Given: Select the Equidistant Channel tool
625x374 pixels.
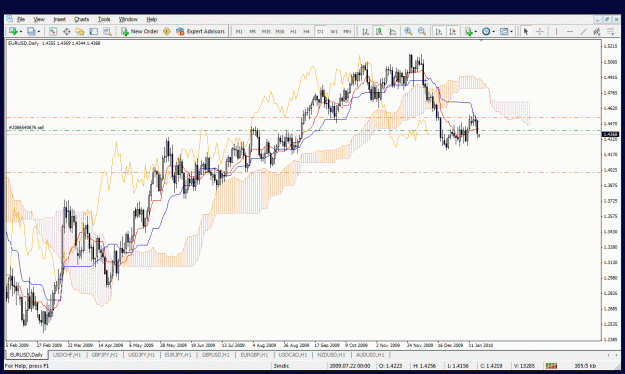Looking at the screenshot, I should point(597,31).
